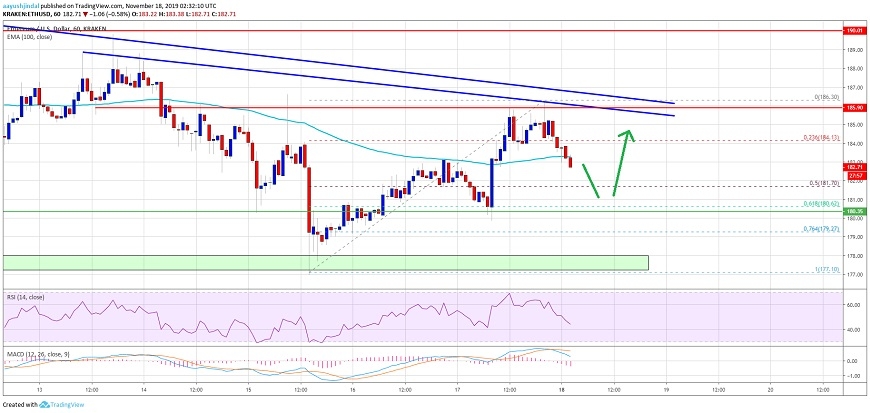Click the red 190.01 resistance price label

pos(855,31)
